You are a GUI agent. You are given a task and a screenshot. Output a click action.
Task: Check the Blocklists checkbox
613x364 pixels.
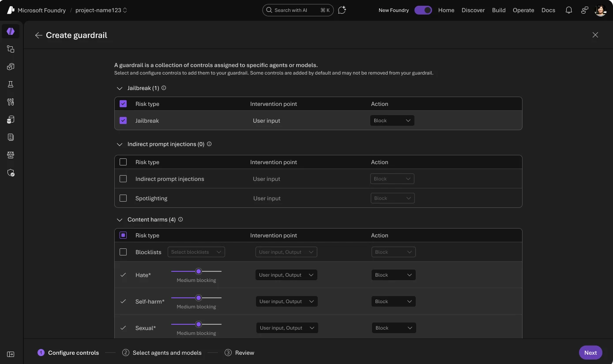(123, 252)
